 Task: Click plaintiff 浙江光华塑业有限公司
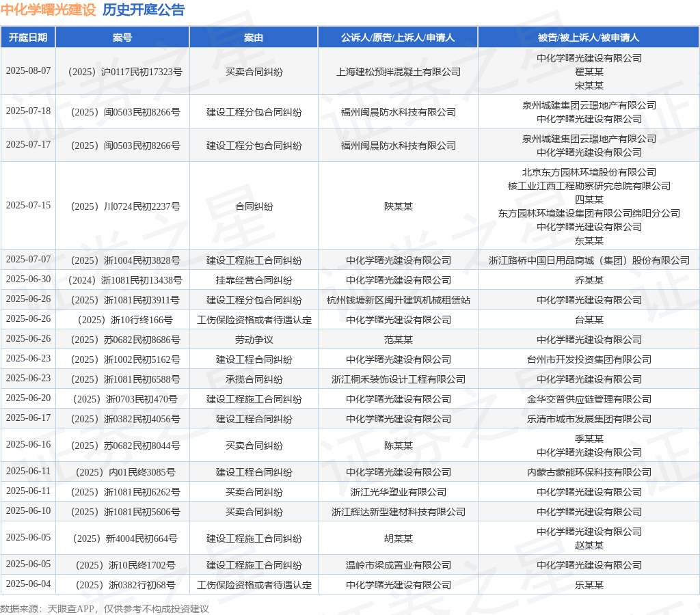[x=399, y=492]
